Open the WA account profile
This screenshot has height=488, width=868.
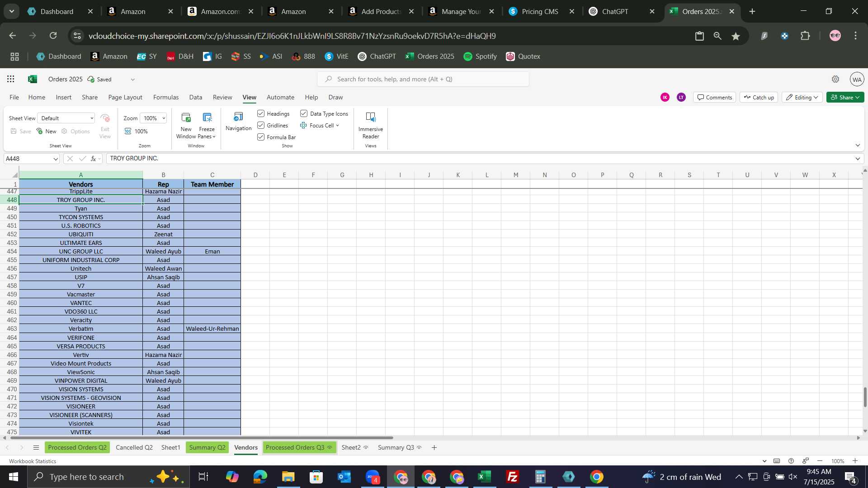857,79
